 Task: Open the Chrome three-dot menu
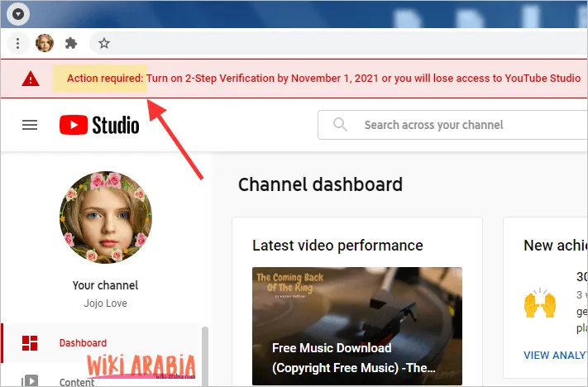coord(17,44)
